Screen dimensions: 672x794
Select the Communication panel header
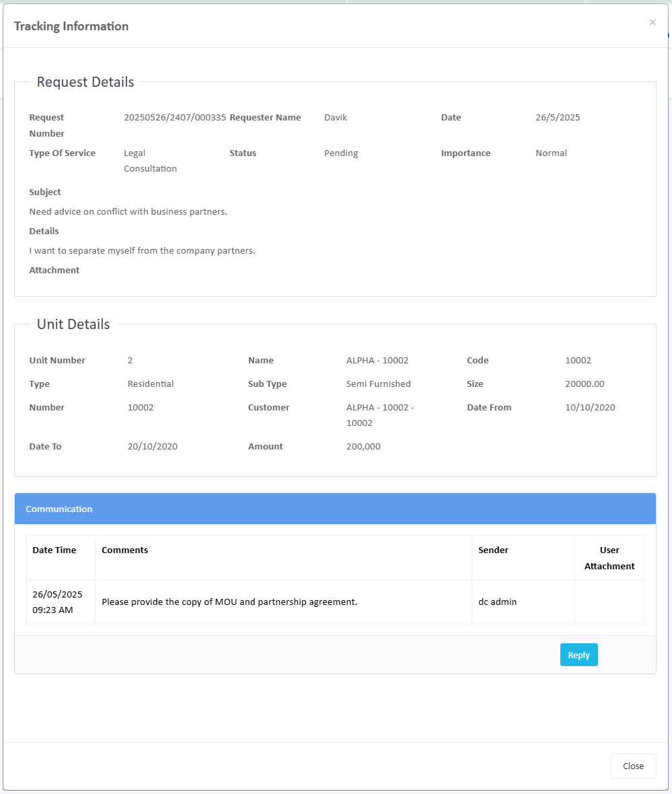pyautogui.click(x=335, y=509)
